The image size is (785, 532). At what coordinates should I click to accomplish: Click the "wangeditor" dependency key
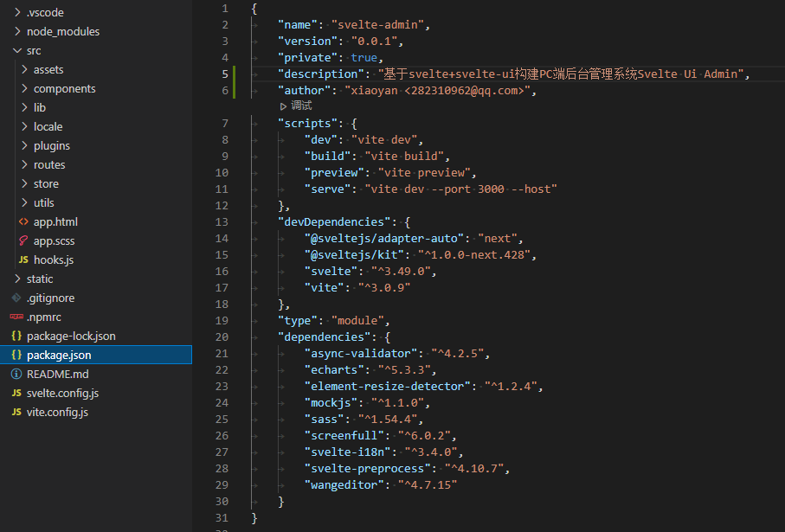(x=344, y=485)
